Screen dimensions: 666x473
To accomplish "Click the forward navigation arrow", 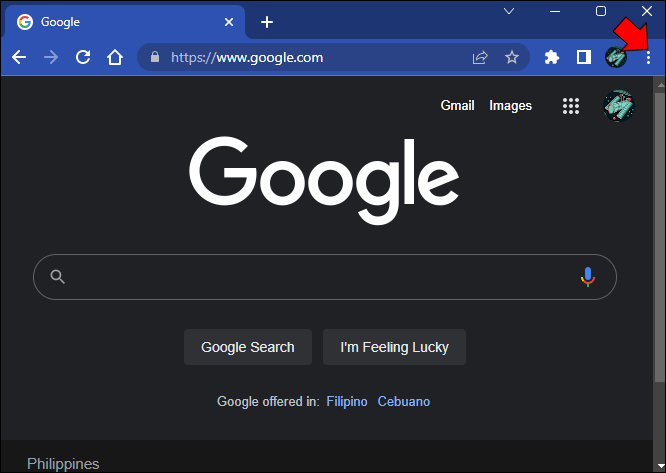I will 51,57.
